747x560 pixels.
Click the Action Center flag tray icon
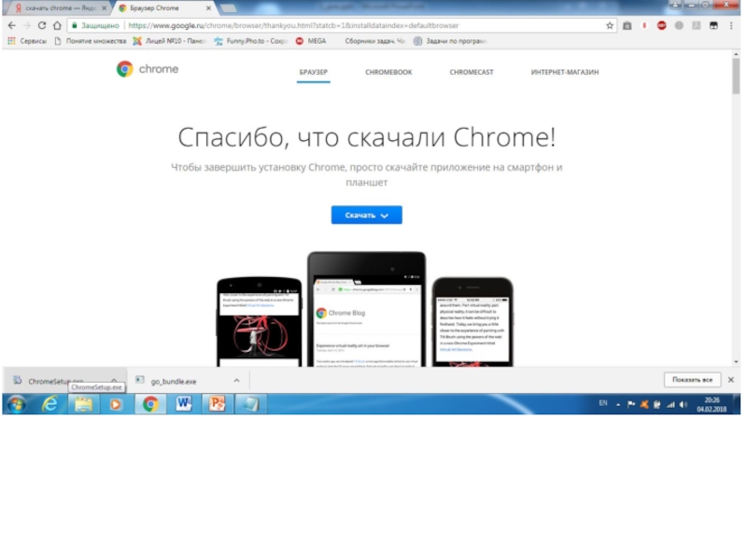pos(631,405)
